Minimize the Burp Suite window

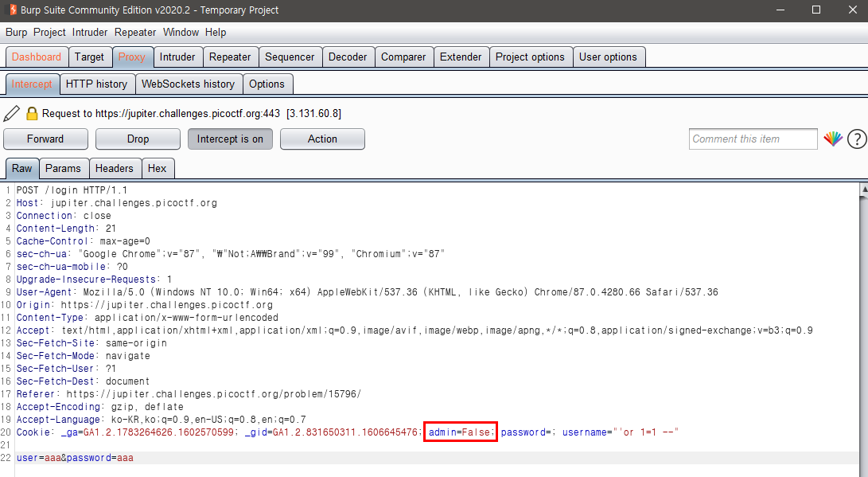780,10
